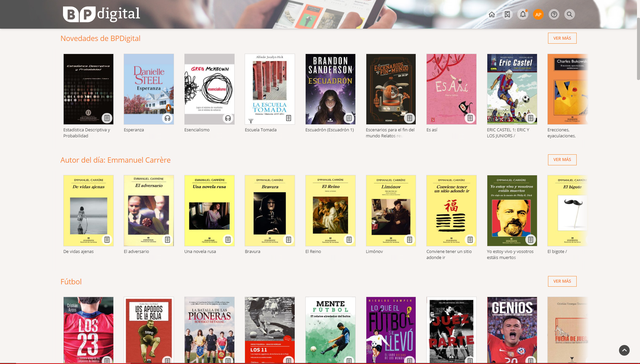Open the search magnifier icon
The height and width of the screenshot is (364, 640).
click(570, 14)
